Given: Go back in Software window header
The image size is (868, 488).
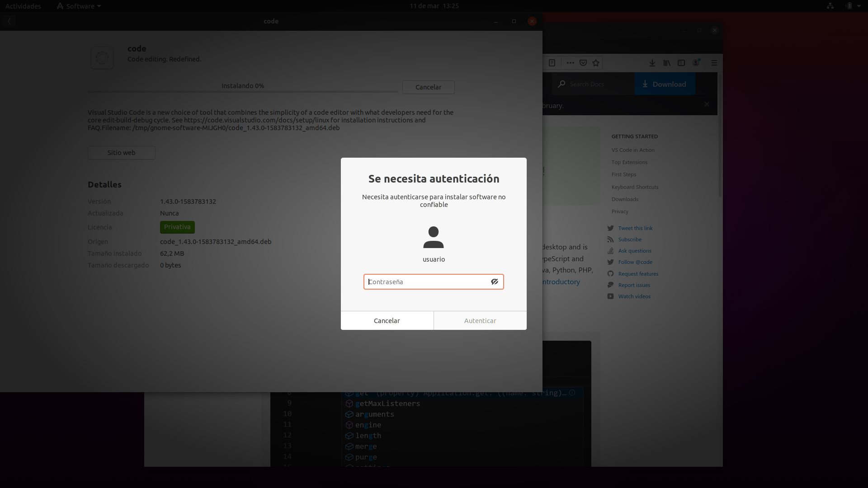Looking at the screenshot, I should point(9,21).
